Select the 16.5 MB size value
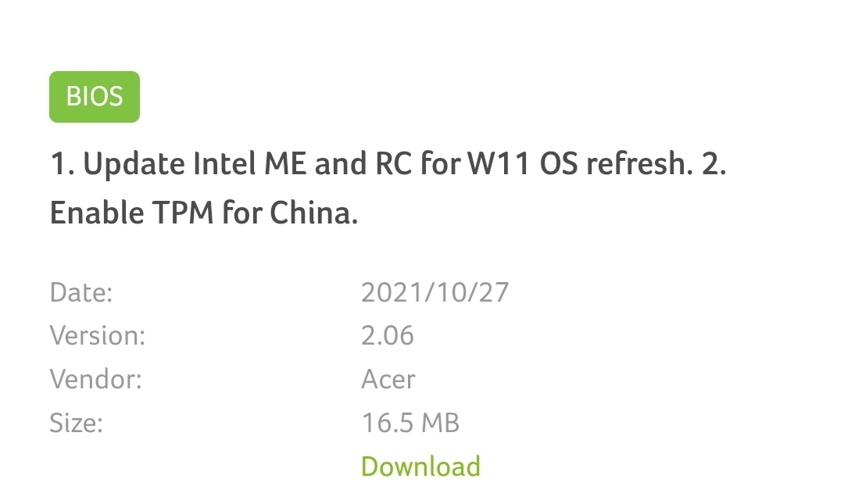The width and height of the screenshot is (844, 504). pos(411,423)
